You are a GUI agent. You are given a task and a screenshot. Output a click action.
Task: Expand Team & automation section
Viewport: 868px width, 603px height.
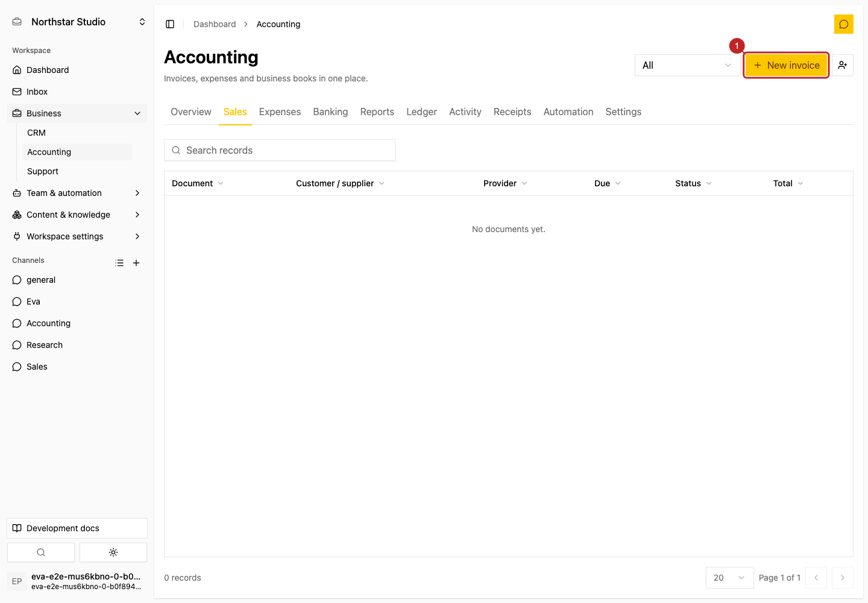[77, 193]
